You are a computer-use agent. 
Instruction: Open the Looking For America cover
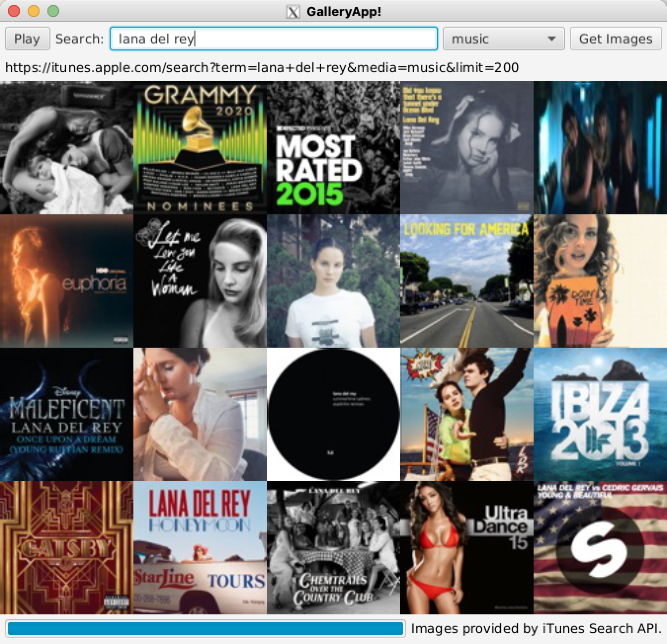pos(467,281)
